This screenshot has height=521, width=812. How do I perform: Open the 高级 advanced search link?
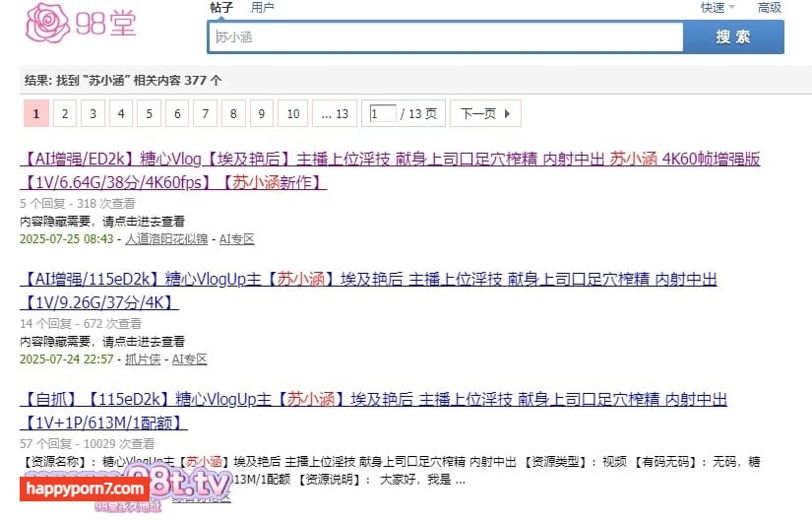pos(769,8)
